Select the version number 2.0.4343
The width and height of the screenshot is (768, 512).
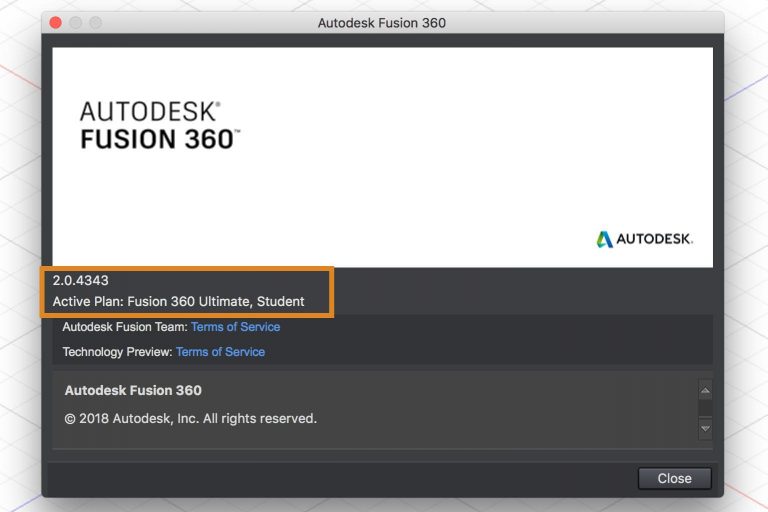(81, 281)
